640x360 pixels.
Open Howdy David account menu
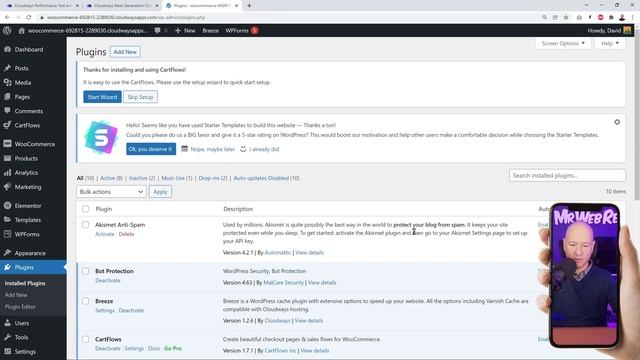coord(609,31)
